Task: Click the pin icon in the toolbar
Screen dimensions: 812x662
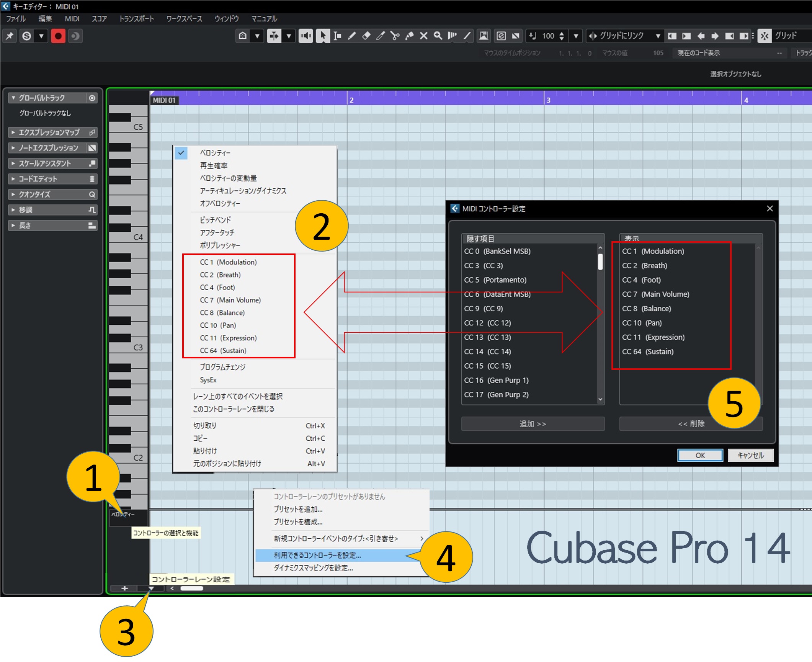Action: (10, 36)
